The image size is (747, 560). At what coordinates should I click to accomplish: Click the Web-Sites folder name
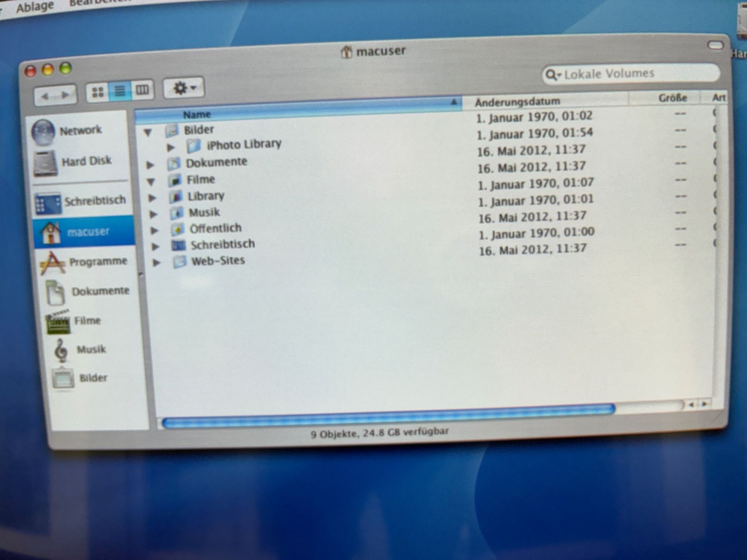coord(218,261)
